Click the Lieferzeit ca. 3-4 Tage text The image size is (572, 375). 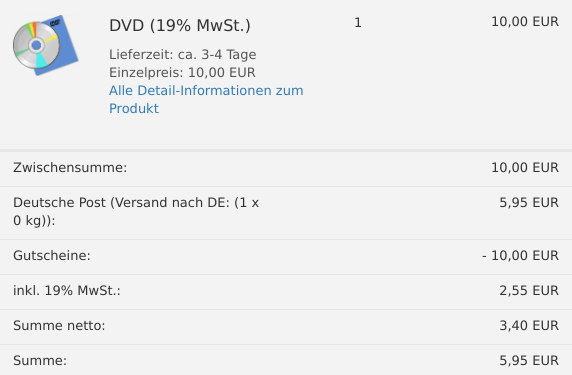(183, 54)
